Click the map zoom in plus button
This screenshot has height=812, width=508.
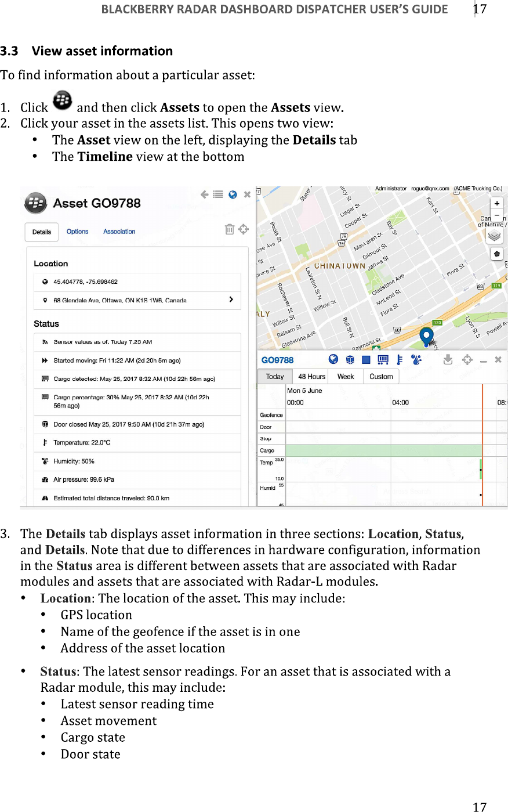click(x=497, y=204)
